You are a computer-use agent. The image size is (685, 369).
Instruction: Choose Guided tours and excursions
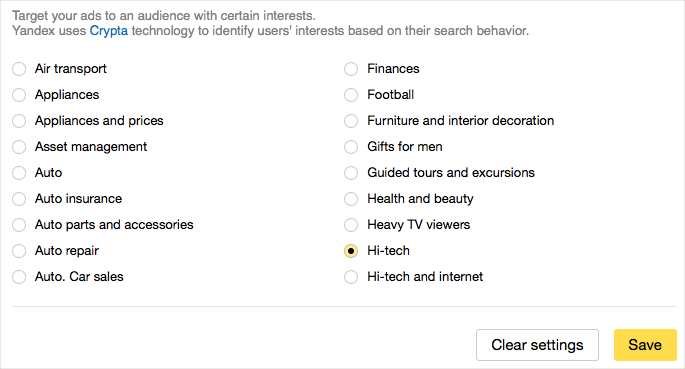(351, 173)
